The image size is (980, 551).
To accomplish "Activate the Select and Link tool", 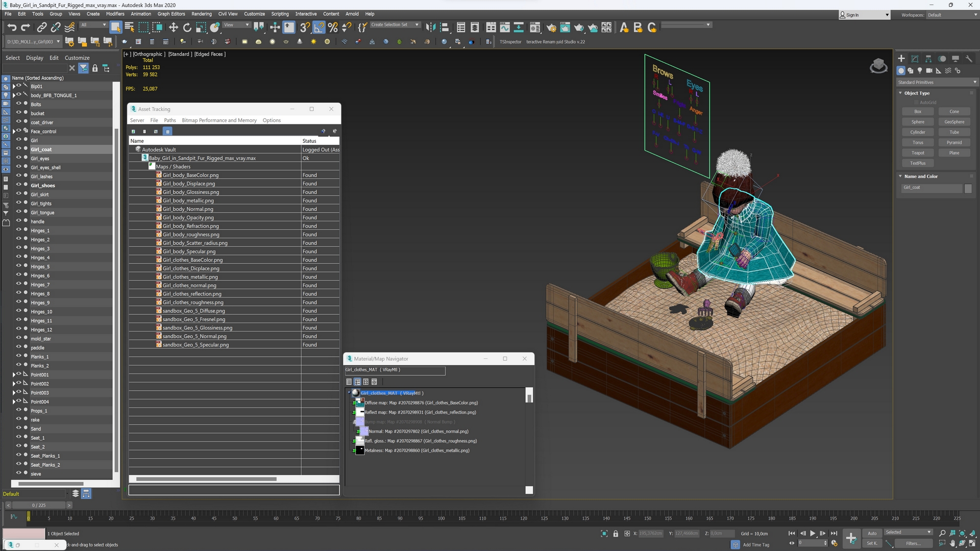I will coord(42,27).
